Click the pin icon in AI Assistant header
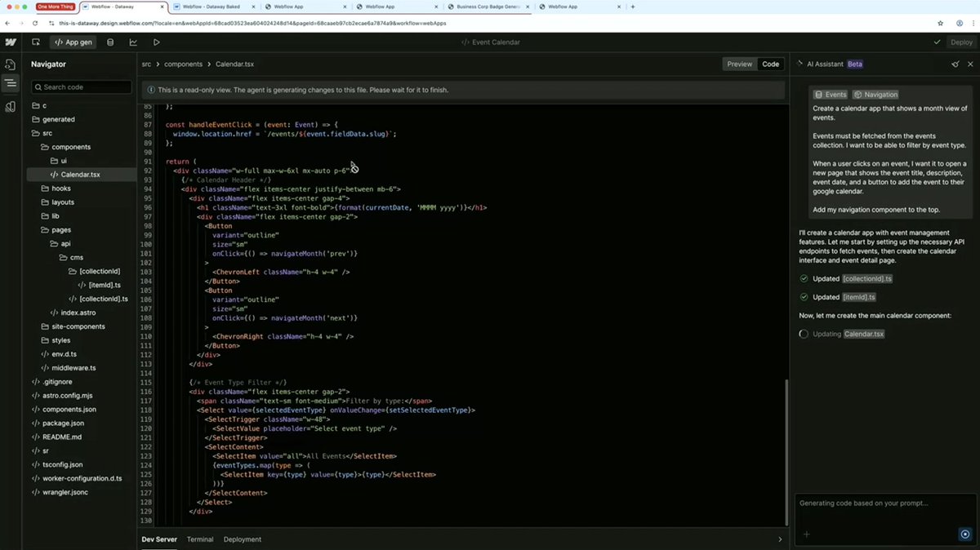Viewport: 980px width, 550px height. pos(955,64)
